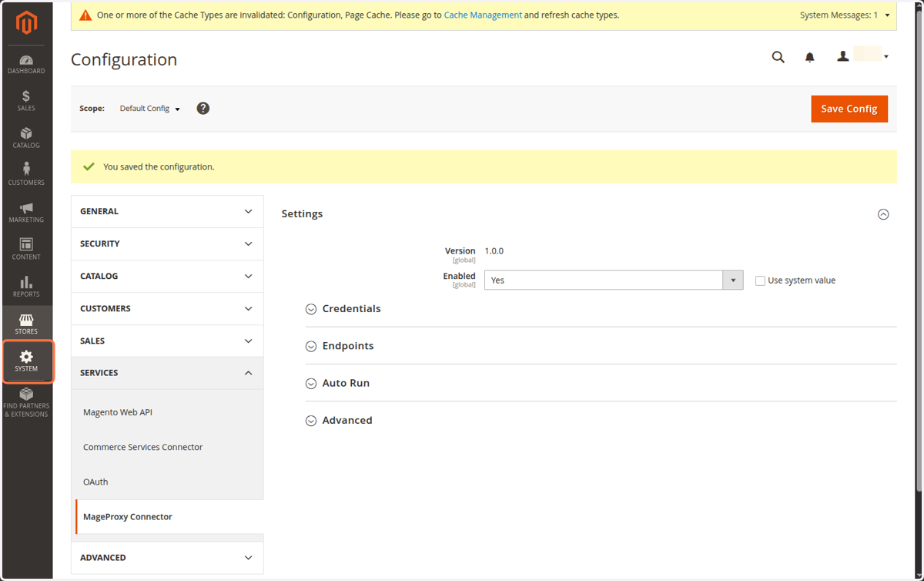Expand the ADVANCED config tab
Viewport: 924px width, 581px height.
(x=167, y=557)
